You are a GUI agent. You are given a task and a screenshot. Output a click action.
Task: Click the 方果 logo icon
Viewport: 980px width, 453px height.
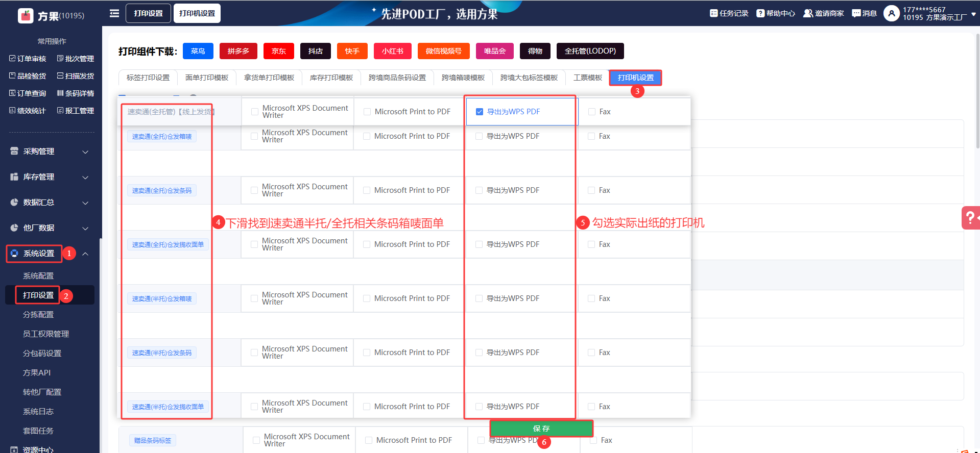(26, 16)
